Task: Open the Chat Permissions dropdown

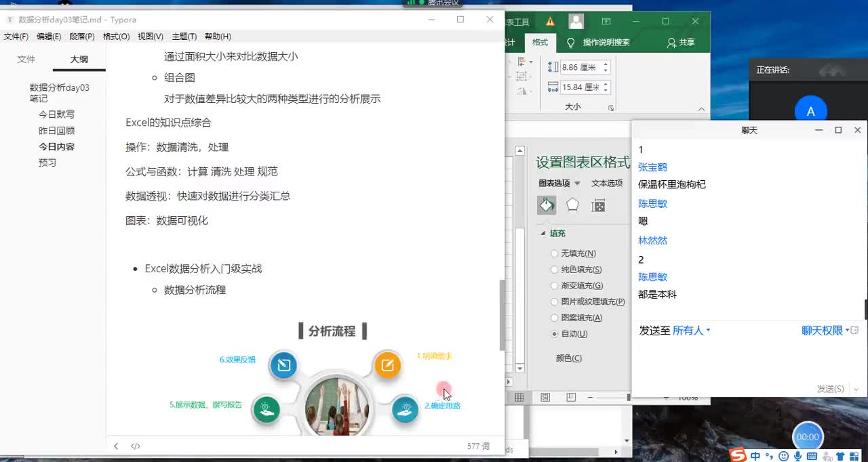Action: (825, 331)
